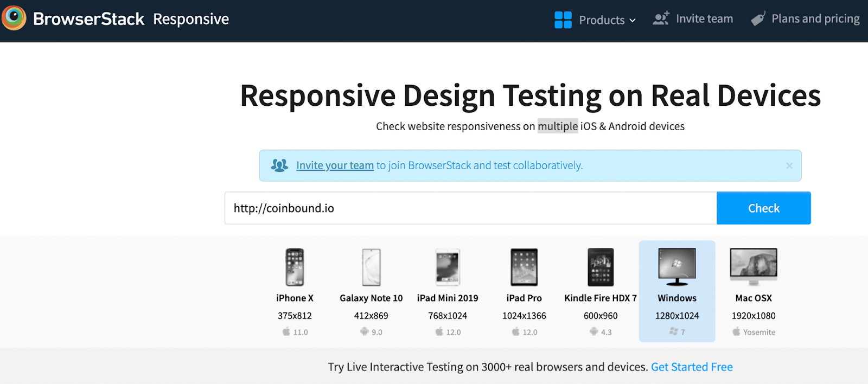Click the Kindle Fire HDX 7 label
The height and width of the screenshot is (384, 868).
601,298
